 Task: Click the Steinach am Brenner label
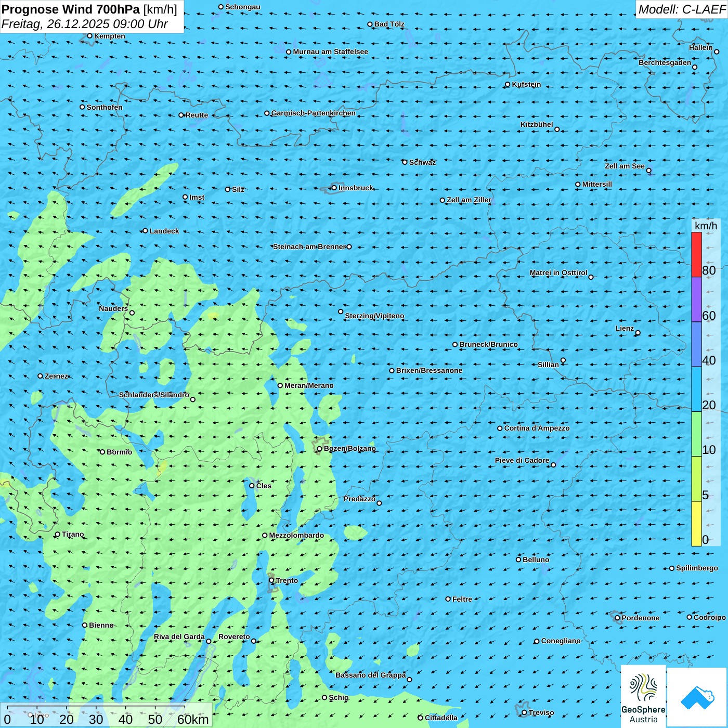point(309,246)
